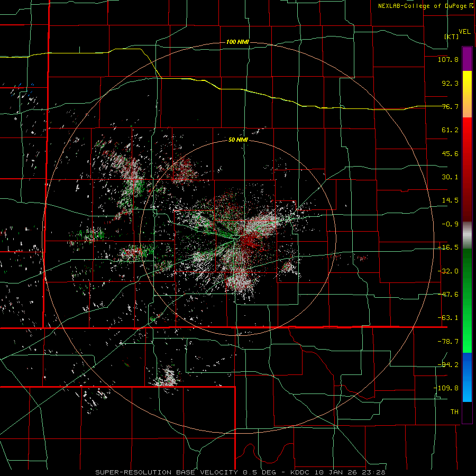Select the 76.7 value on velocity scale
The image size is (476, 476).
click(x=450, y=106)
